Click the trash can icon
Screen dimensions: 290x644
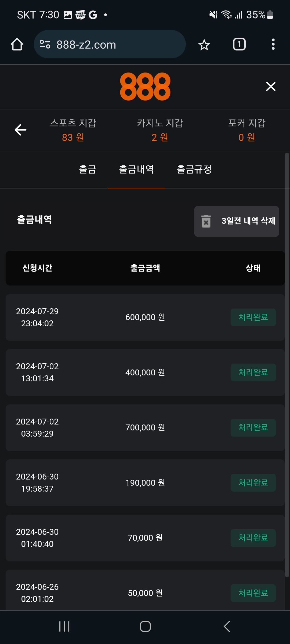[206, 221]
